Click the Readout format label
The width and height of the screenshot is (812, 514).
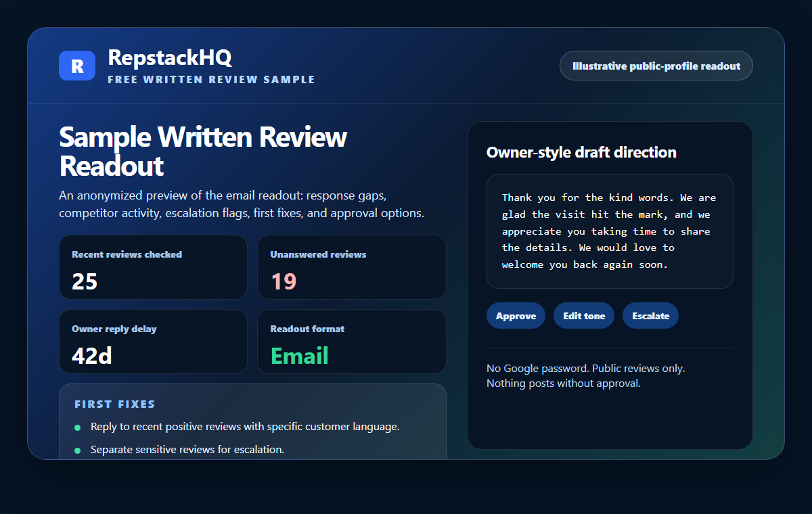coord(307,329)
